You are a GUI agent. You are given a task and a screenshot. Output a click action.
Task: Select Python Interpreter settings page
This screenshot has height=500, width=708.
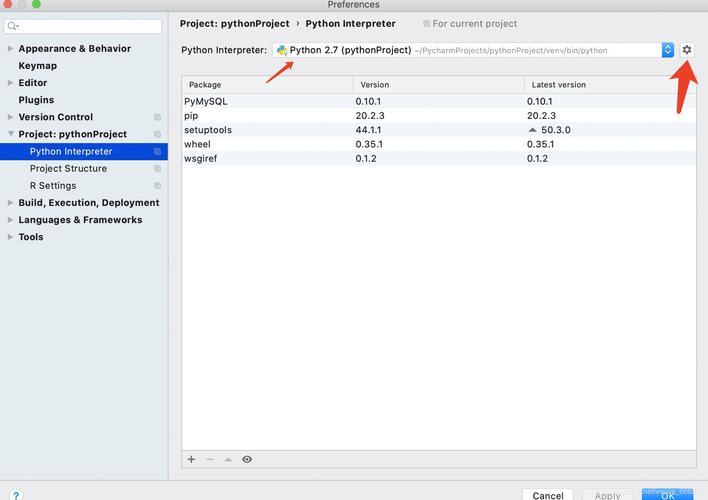84,151
